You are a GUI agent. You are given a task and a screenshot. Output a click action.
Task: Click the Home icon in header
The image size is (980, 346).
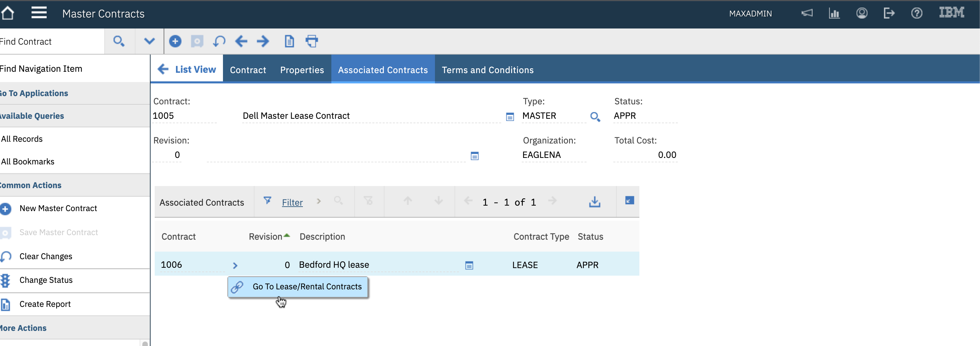(8, 13)
